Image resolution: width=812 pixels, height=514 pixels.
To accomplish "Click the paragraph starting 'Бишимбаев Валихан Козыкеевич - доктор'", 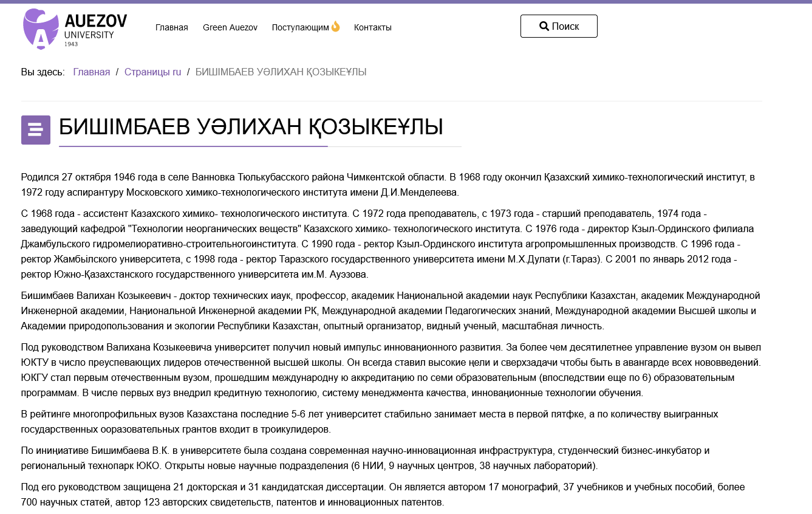I will click(x=389, y=310).
